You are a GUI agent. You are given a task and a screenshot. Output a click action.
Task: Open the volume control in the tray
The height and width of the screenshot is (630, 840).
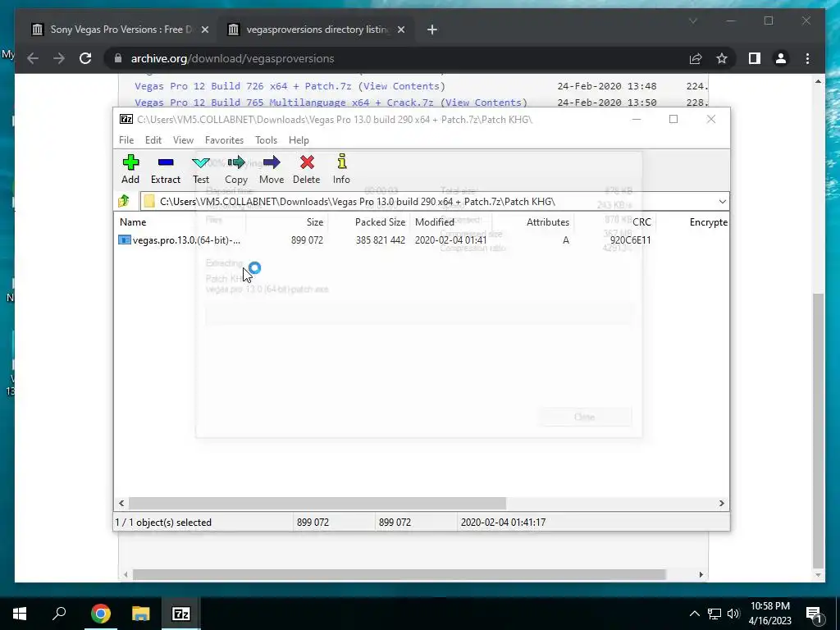pos(733,614)
